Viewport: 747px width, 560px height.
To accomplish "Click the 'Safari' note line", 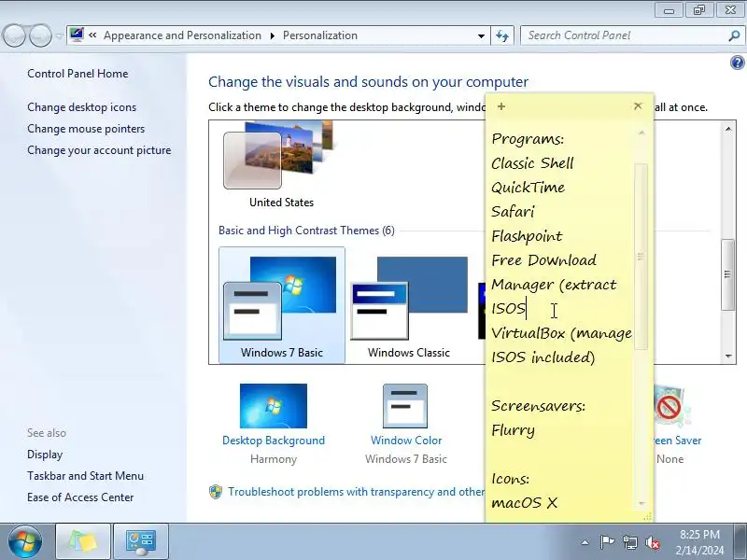I will [x=513, y=212].
